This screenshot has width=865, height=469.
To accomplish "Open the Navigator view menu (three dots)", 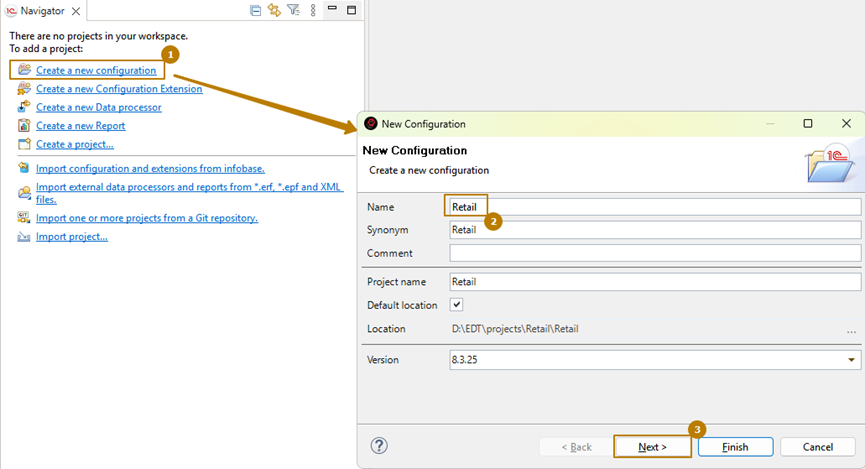I will tap(313, 10).
